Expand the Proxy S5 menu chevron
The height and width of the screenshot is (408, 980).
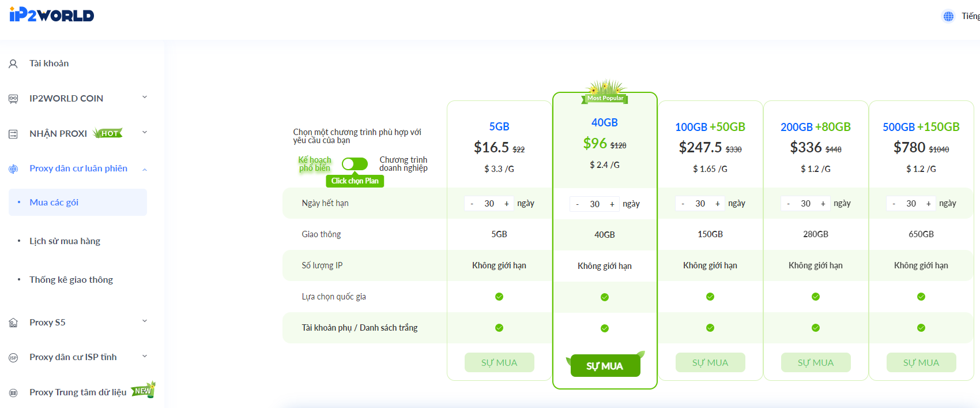pos(145,321)
